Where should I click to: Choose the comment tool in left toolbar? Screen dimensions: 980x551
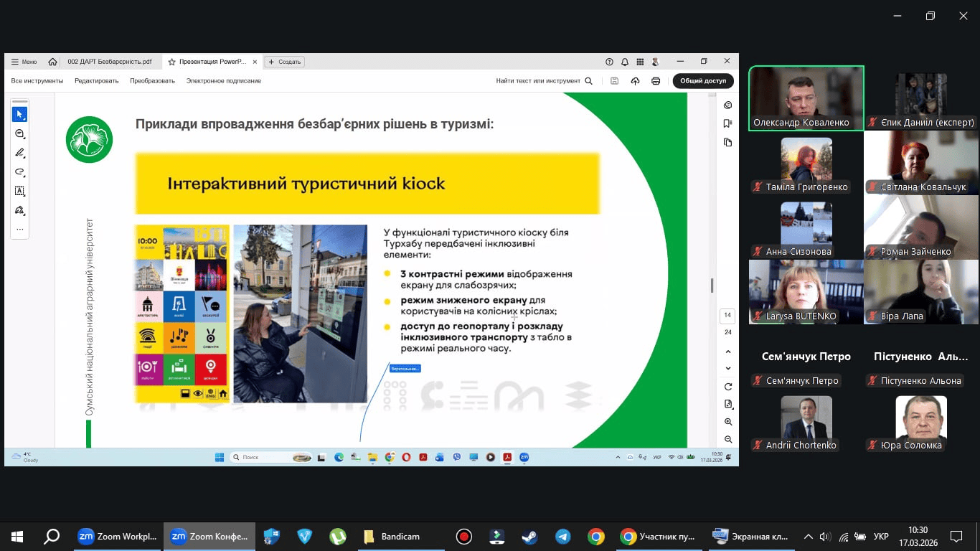pyautogui.click(x=19, y=134)
